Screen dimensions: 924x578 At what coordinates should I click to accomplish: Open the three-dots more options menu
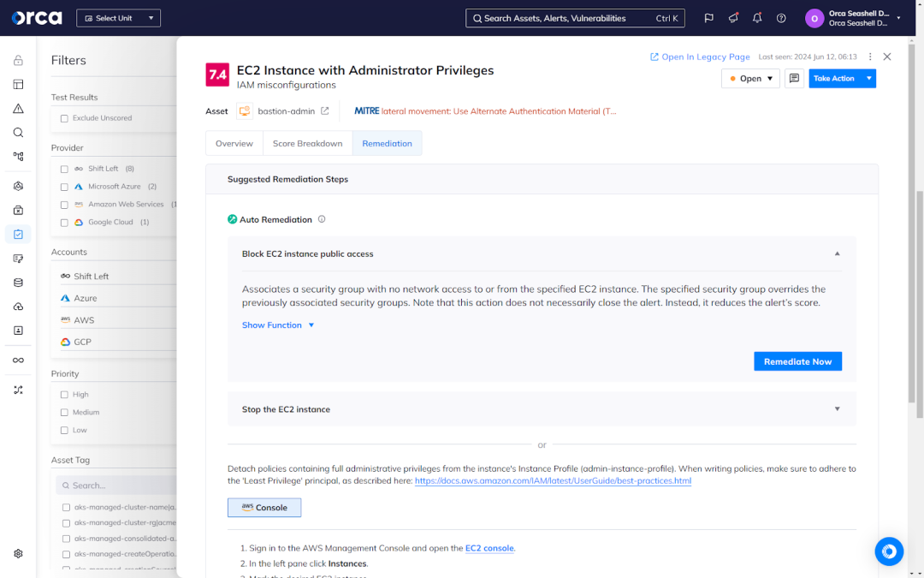[870, 57]
